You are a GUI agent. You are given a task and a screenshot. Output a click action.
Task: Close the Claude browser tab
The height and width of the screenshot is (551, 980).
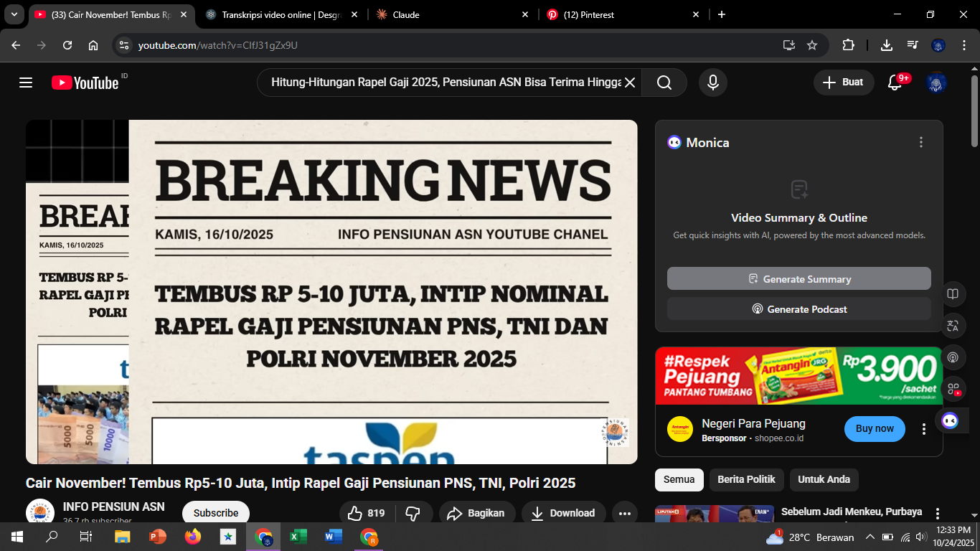coord(525,14)
